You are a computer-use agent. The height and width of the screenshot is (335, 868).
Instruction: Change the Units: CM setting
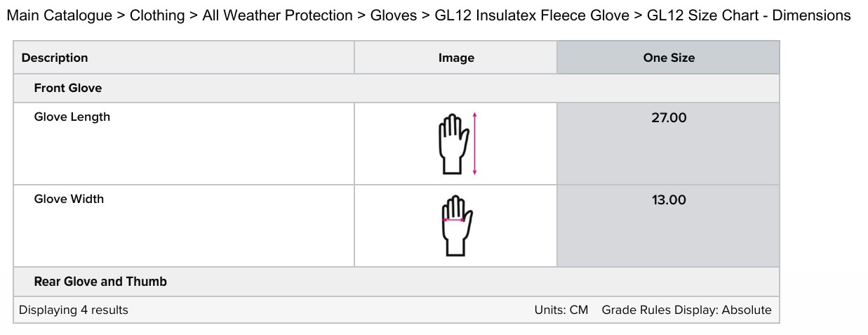point(561,310)
